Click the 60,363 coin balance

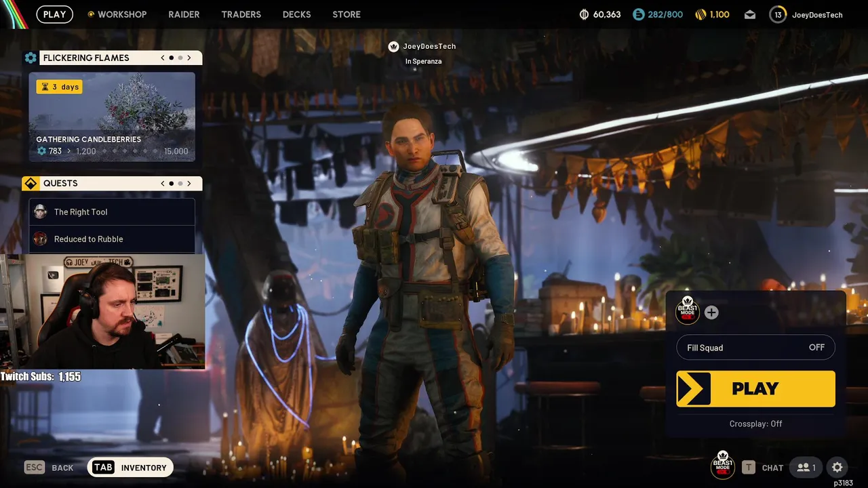[x=607, y=14]
